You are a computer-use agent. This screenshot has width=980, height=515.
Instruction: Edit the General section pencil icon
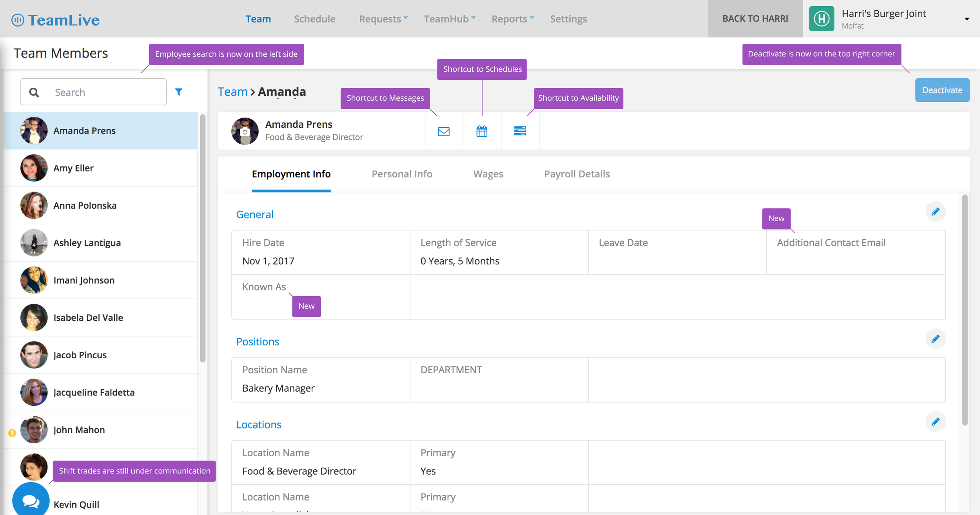[935, 212]
